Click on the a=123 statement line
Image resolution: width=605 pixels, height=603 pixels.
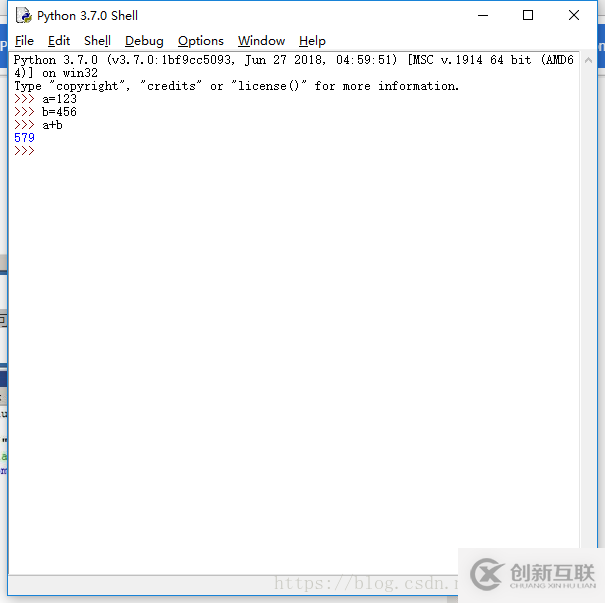pos(59,99)
